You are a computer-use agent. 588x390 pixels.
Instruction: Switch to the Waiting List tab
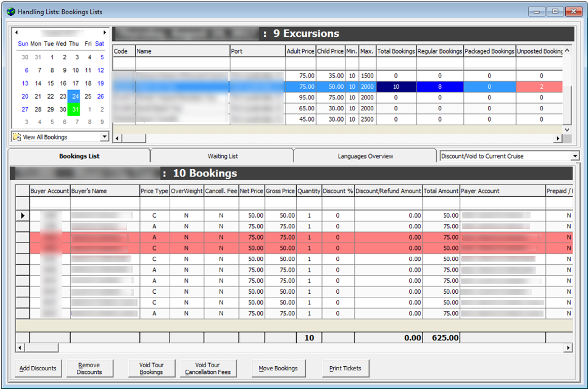pyautogui.click(x=223, y=156)
